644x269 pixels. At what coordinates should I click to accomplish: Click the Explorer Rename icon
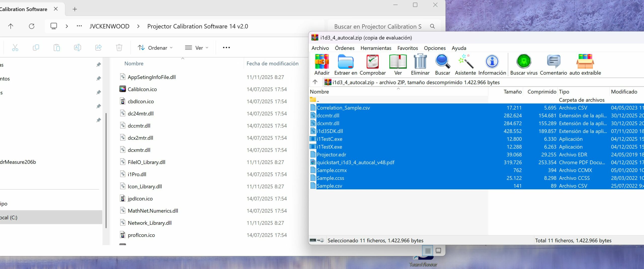pyautogui.click(x=77, y=47)
